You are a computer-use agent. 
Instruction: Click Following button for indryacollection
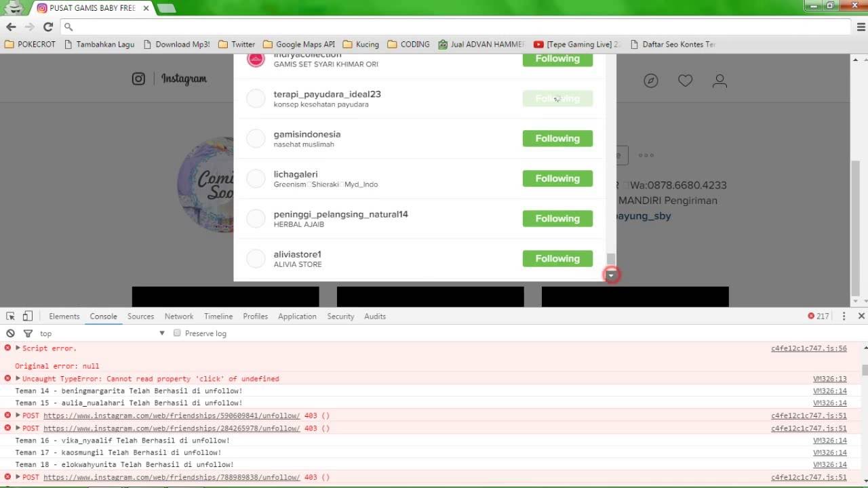click(557, 59)
